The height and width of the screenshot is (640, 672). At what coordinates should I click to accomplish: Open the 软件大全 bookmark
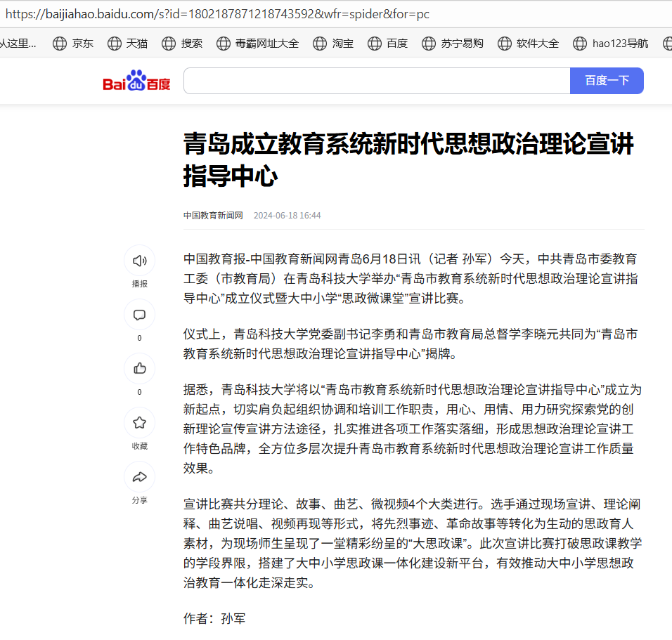pyautogui.click(x=529, y=43)
